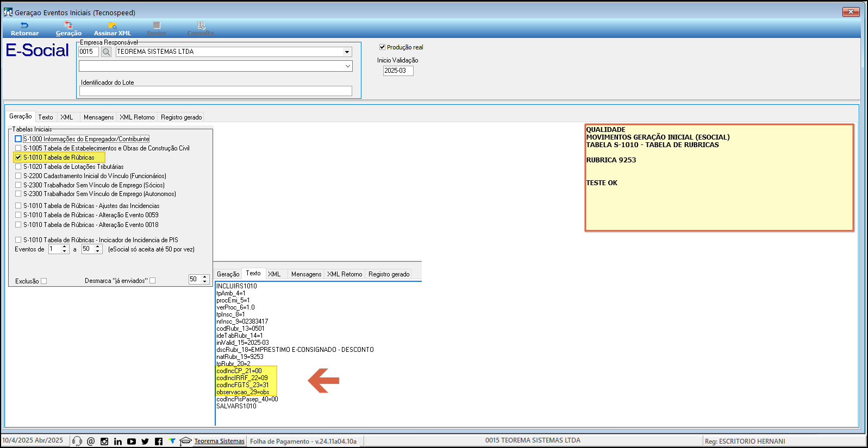Expand the empty combo box under Empresa Responsável

point(347,66)
